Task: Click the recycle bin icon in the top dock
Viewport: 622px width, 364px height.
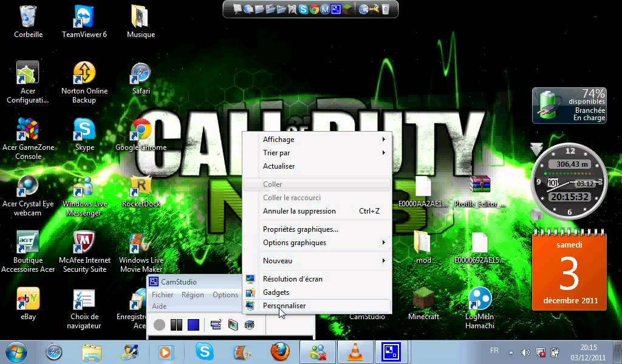Action: (385, 9)
